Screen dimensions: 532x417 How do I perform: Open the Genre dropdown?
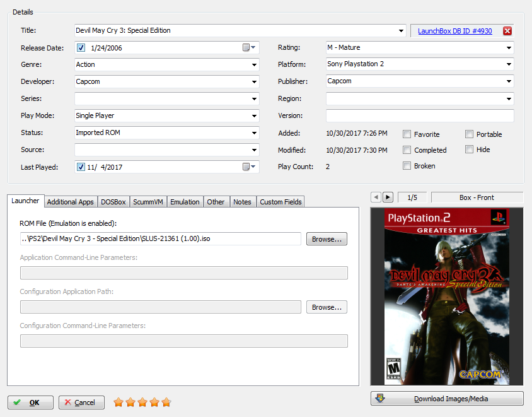254,64
